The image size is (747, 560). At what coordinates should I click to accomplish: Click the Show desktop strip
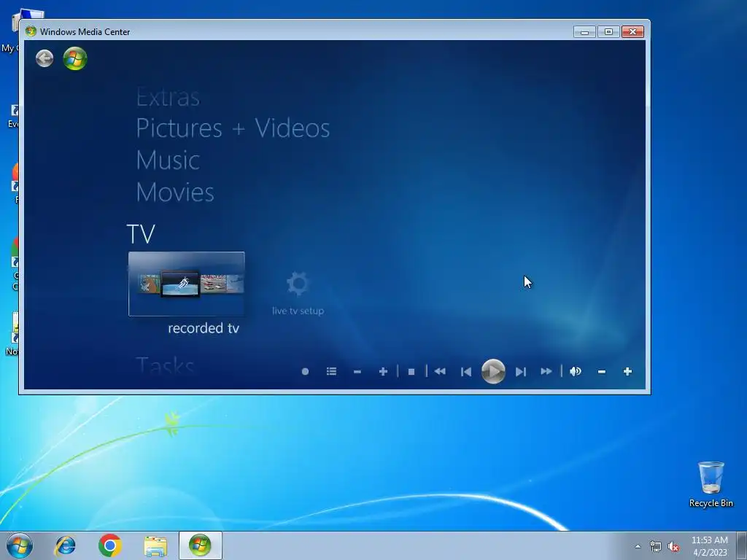(x=742, y=545)
